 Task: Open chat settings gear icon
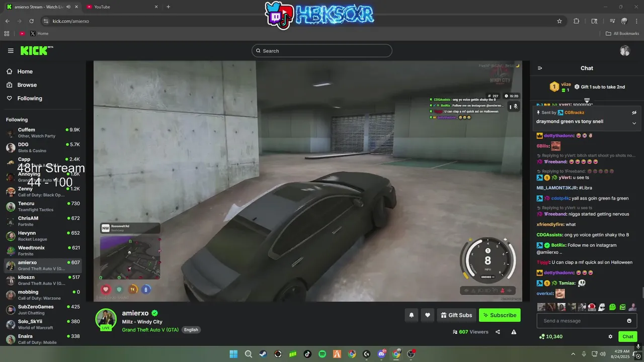click(610, 336)
